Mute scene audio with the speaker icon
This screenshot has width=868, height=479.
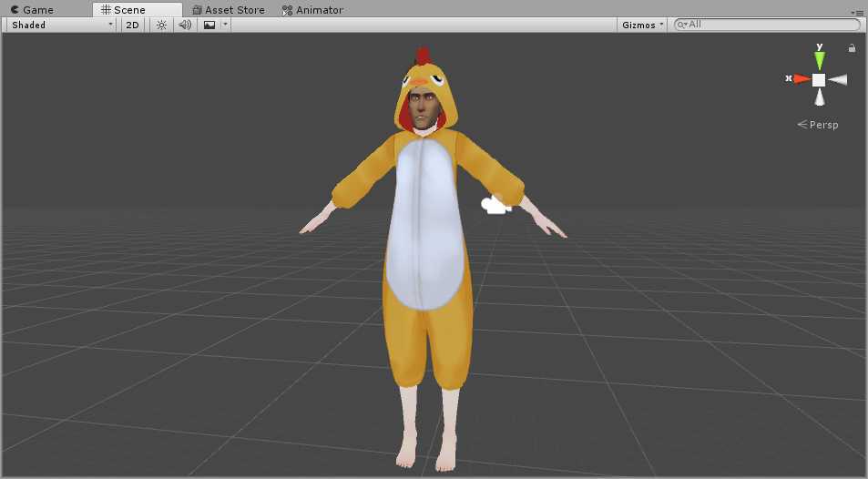185,25
